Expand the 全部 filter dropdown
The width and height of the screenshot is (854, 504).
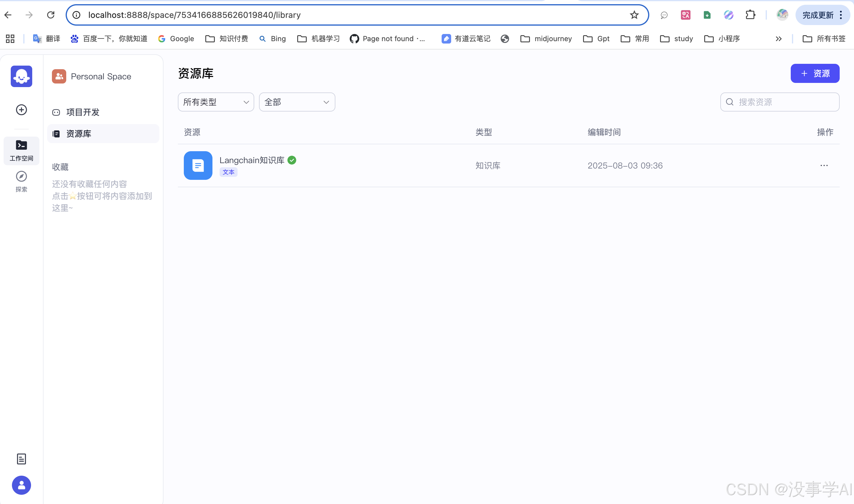[296, 102]
